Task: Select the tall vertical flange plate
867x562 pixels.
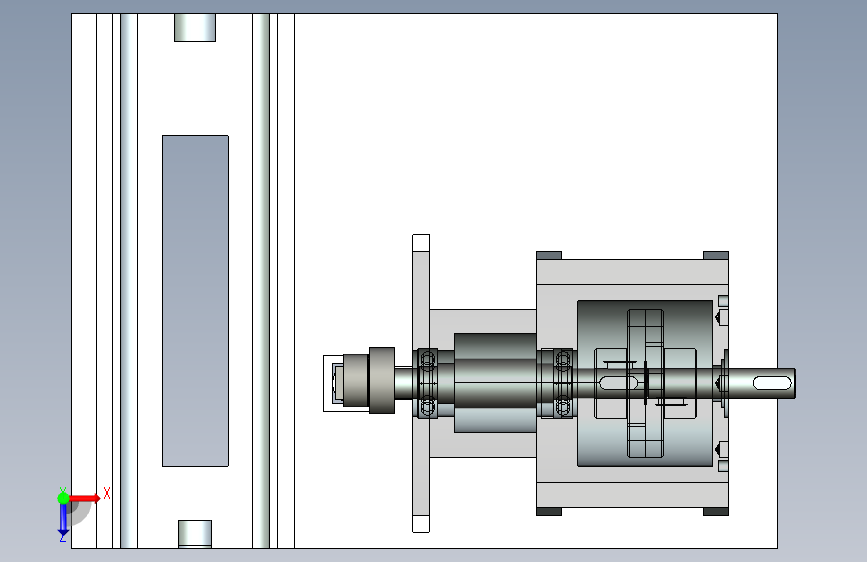Action: coord(421,383)
